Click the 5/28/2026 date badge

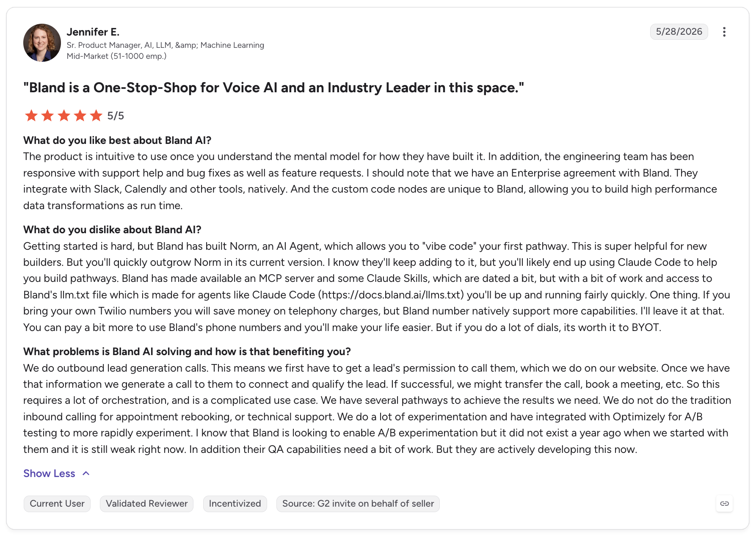pos(679,32)
